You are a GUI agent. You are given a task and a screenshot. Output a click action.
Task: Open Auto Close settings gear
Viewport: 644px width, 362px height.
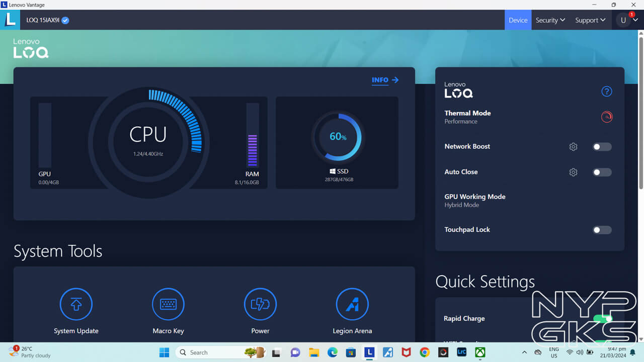coord(573,172)
